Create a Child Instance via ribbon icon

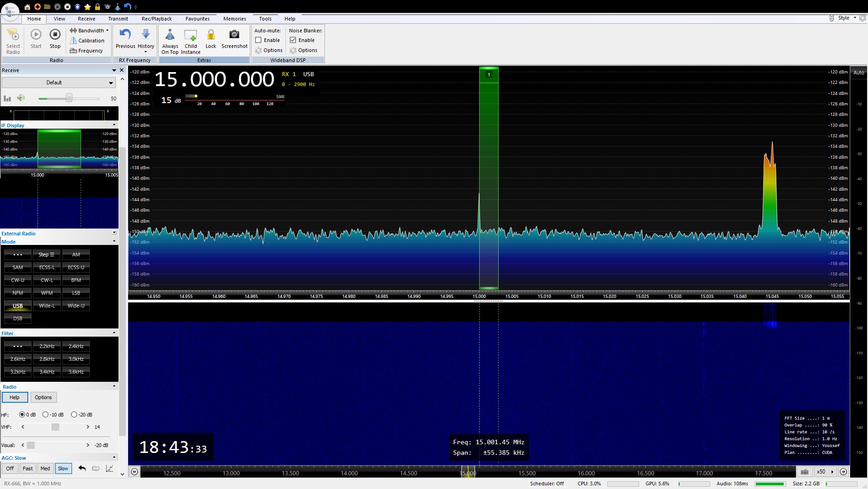(x=191, y=35)
